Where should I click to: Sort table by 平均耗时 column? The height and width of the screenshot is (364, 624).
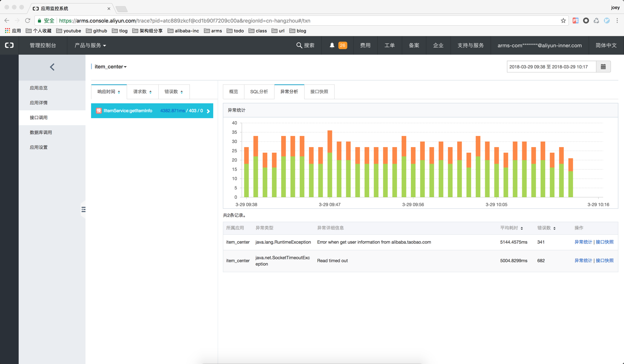click(x=511, y=228)
